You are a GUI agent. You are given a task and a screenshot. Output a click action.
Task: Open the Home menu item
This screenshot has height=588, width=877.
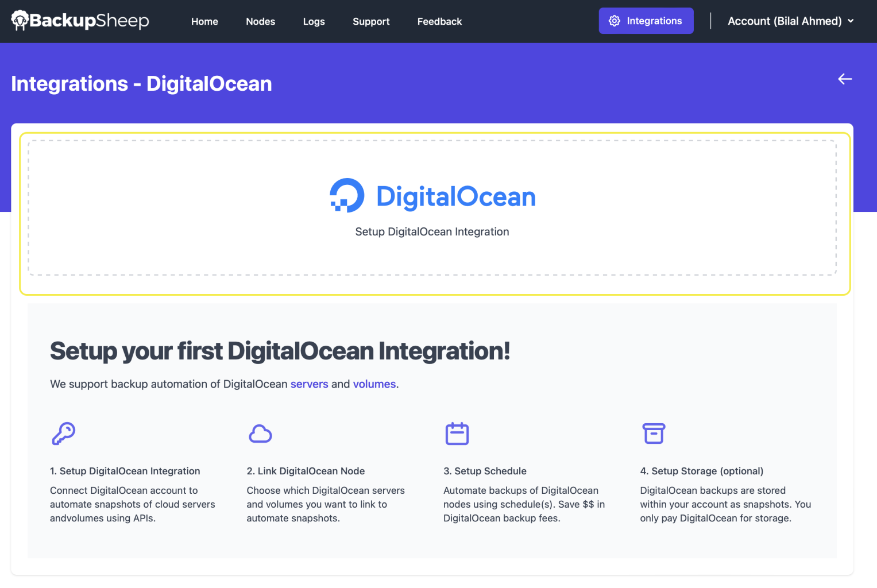tap(204, 21)
